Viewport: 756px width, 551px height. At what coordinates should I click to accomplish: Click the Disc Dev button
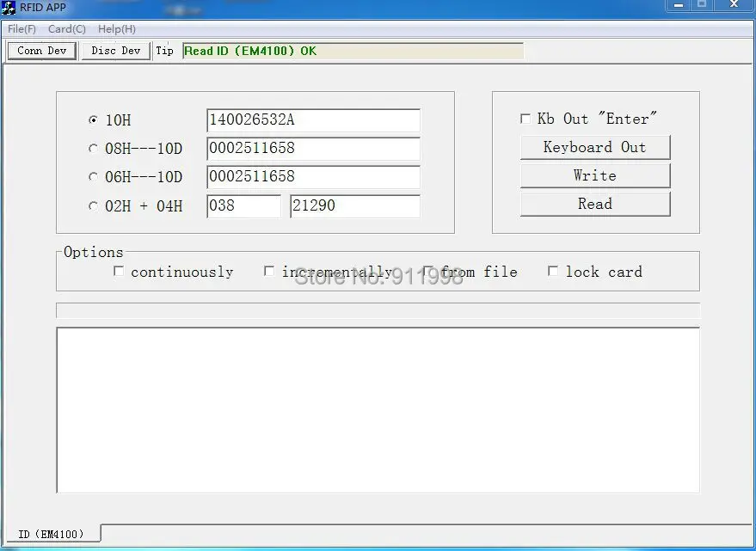point(115,50)
